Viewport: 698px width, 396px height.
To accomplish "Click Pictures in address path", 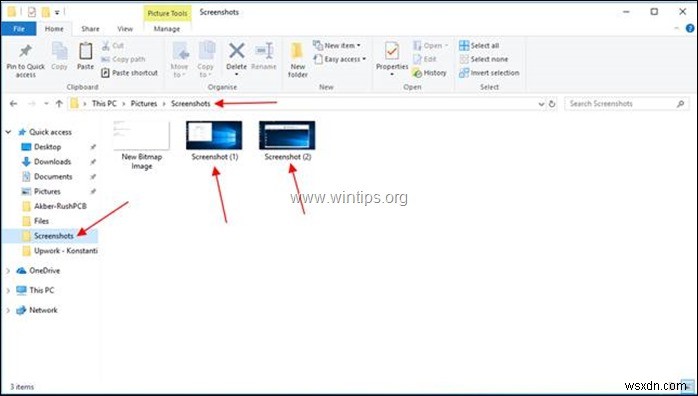I will [144, 104].
